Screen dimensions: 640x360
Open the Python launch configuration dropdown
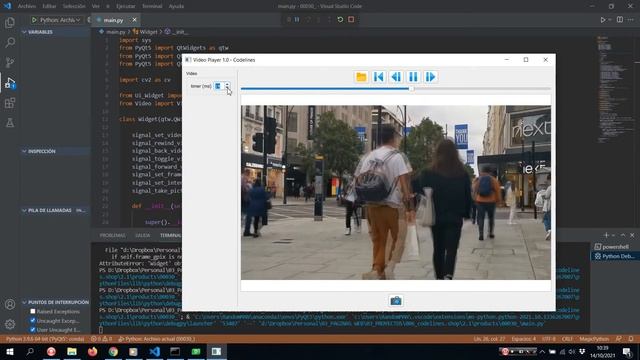60,20
